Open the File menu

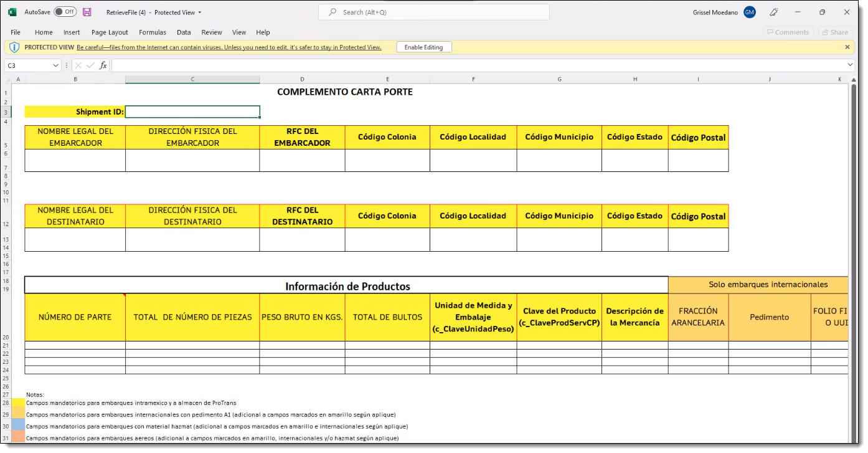[16, 32]
